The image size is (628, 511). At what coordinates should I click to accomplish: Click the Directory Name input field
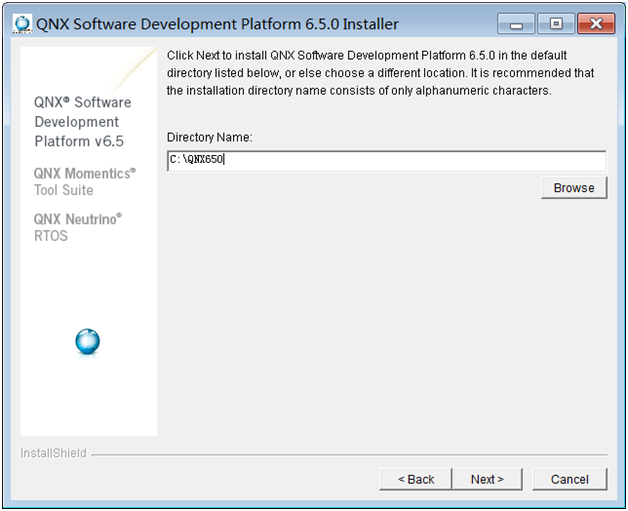[x=386, y=161]
